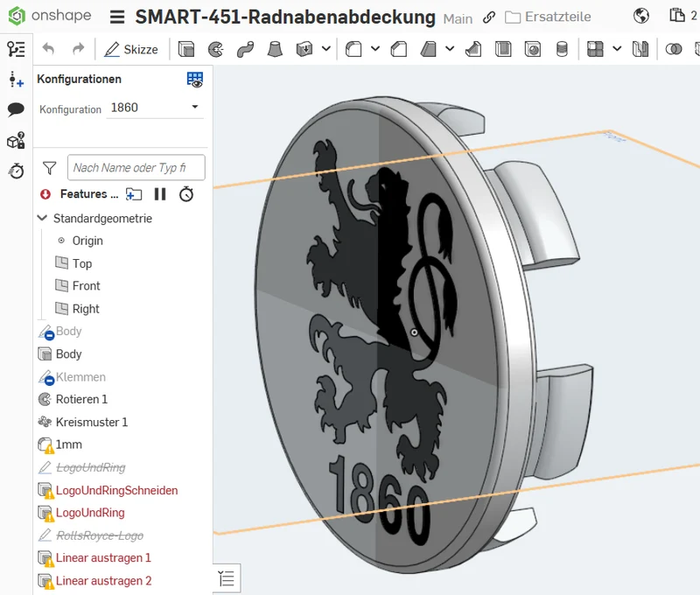The height and width of the screenshot is (595, 700).
Task: Open the stopwatch performance panel in sidebar
Action: pyautogui.click(x=17, y=171)
